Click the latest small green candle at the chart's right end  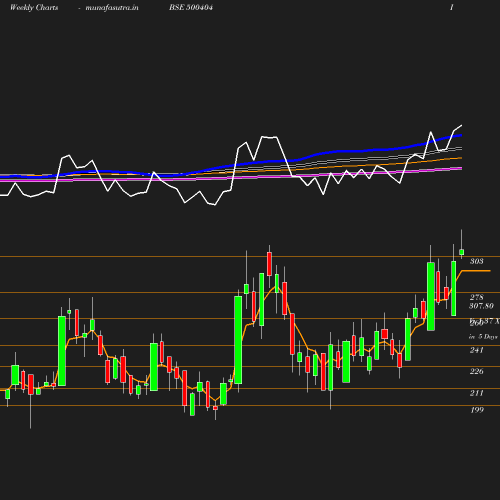(462, 252)
